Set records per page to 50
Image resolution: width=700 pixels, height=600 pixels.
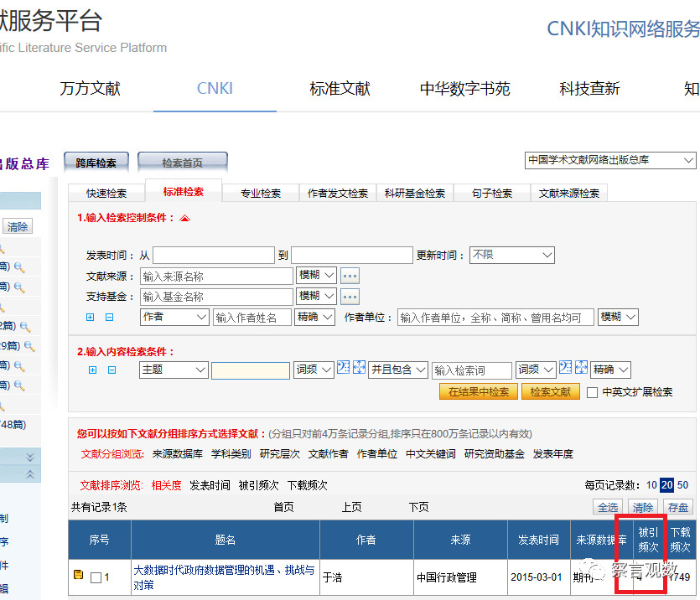click(682, 485)
